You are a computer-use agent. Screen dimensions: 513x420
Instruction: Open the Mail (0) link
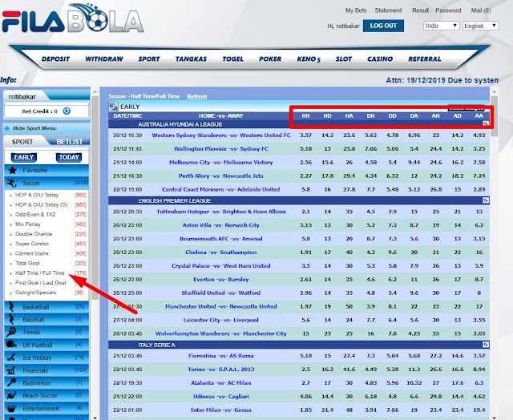[x=481, y=10]
